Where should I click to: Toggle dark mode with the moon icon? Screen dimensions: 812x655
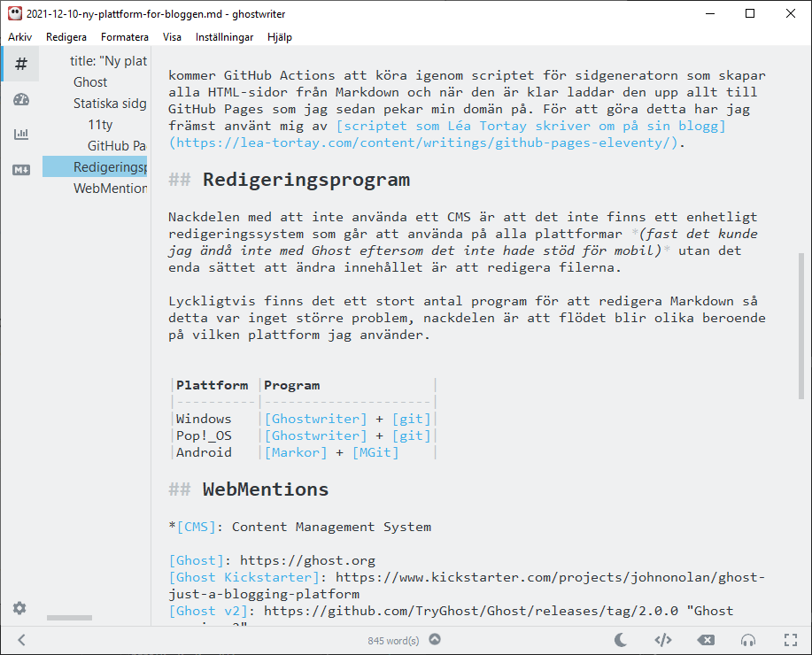coord(621,639)
